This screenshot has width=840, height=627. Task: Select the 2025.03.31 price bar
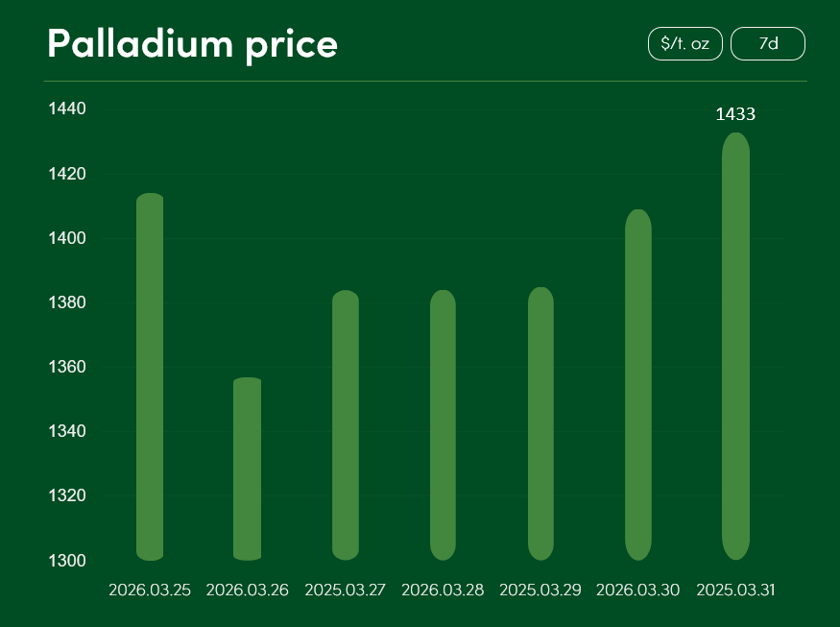tap(735, 346)
